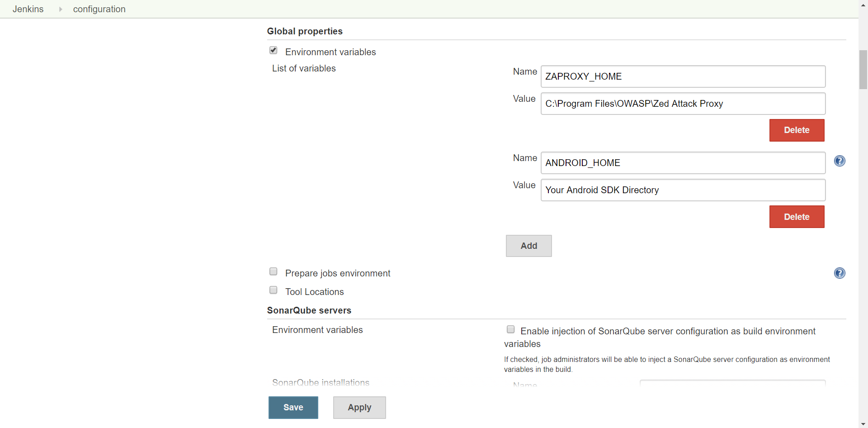868x428 pixels.
Task: Apply the configuration changes
Action: tap(359, 408)
